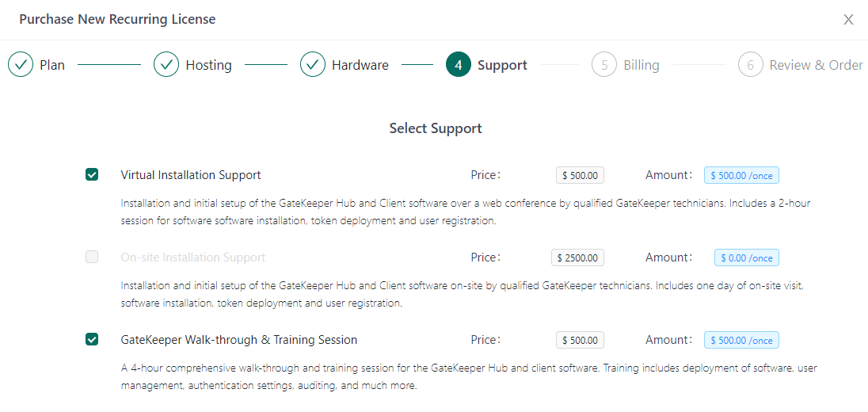Viewport: 868px width, 412px height.
Task: Click the Hosting step checkmark icon
Action: (166, 65)
